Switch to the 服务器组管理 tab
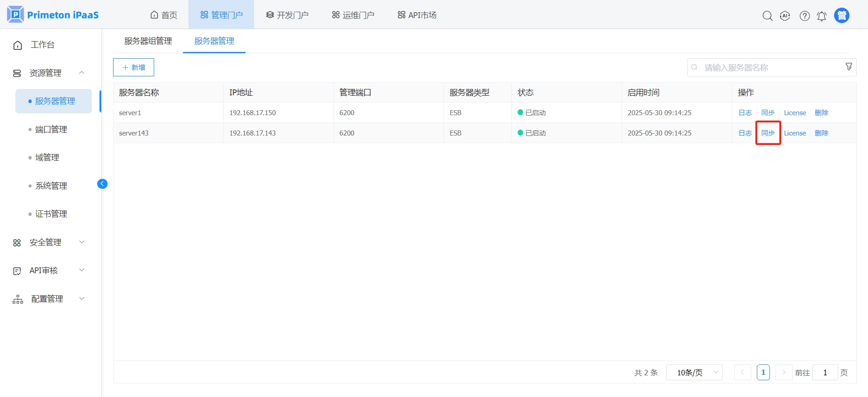 148,41
